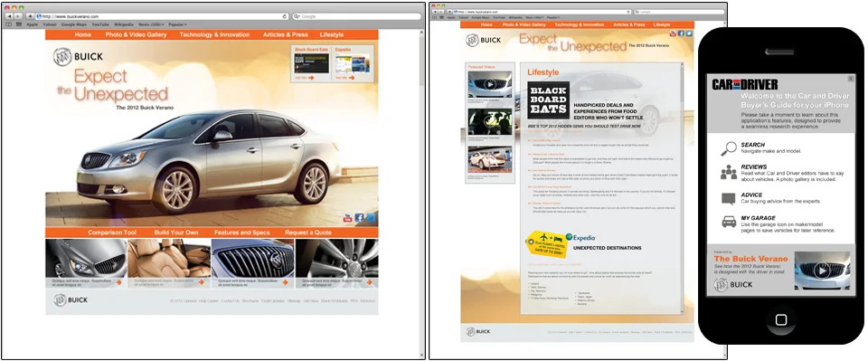Click the Expedia yellow luggage tag offer
Screen dimensions: 868x361
click(547, 244)
